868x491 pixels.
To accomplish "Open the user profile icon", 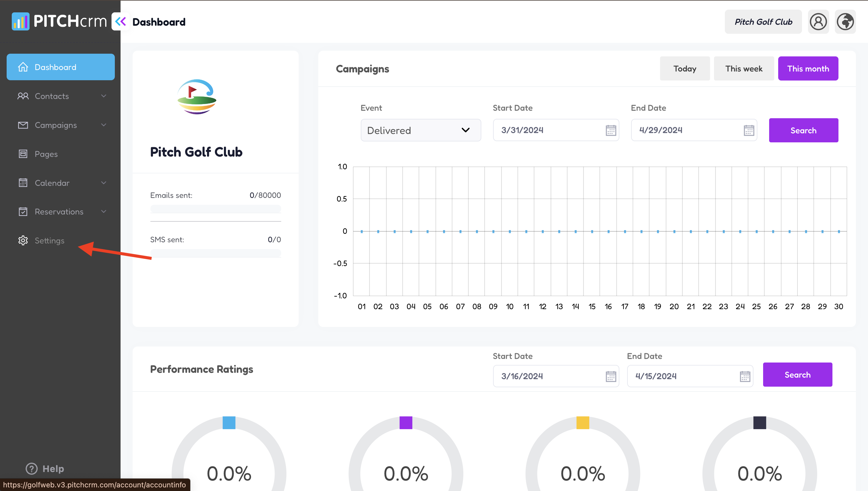I will point(818,22).
